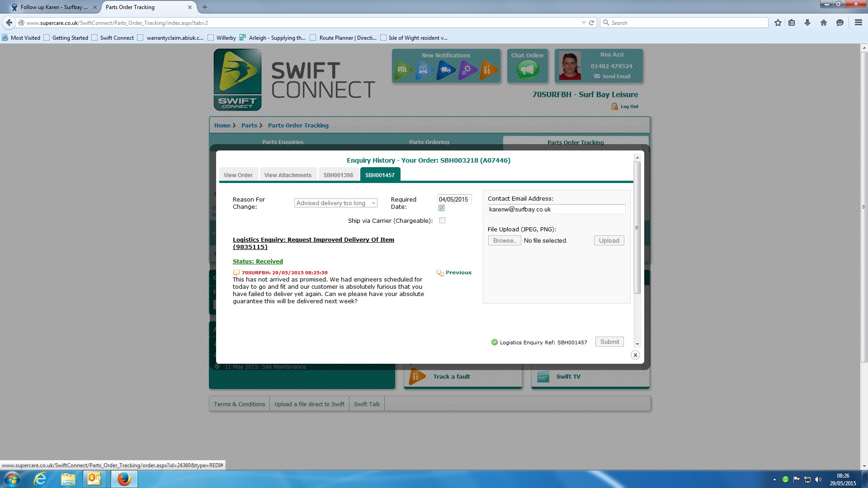This screenshot has height=488, width=868.
Task: Expand the address bar history dropdown
Action: point(583,23)
